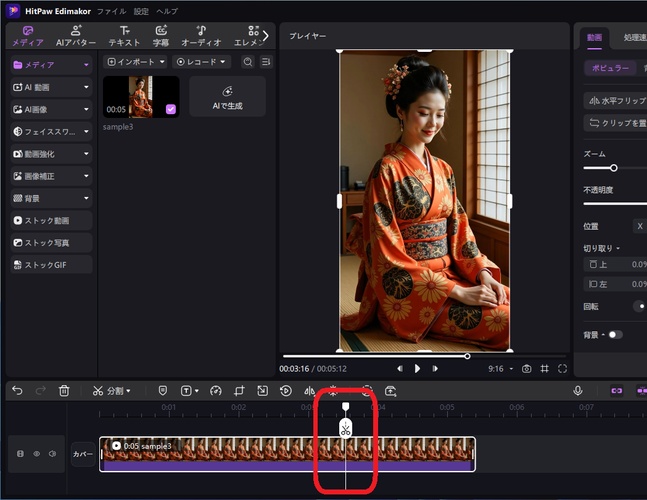The width and height of the screenshot is (647, 500).
Task: Open ストック動画 stock videos
Action: [x=52, y=221]
